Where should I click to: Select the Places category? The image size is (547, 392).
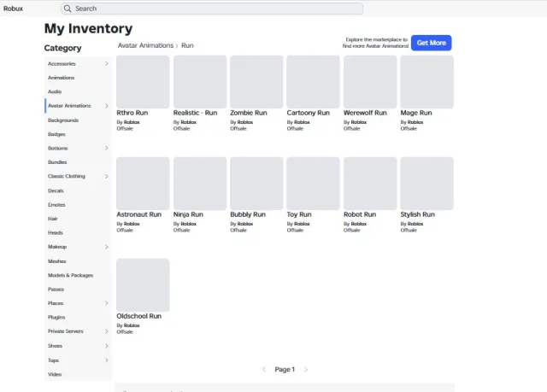pos(56,303)
